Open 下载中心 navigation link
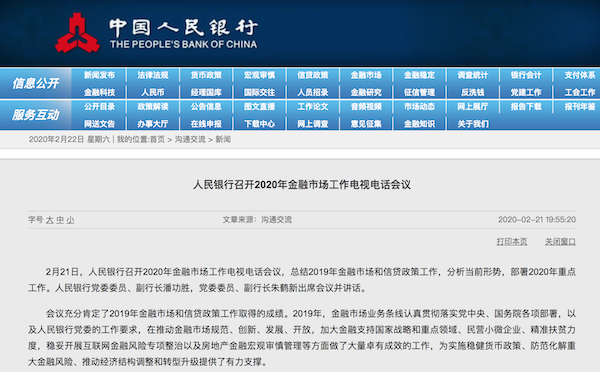600x372 pixels. point(259,124)
